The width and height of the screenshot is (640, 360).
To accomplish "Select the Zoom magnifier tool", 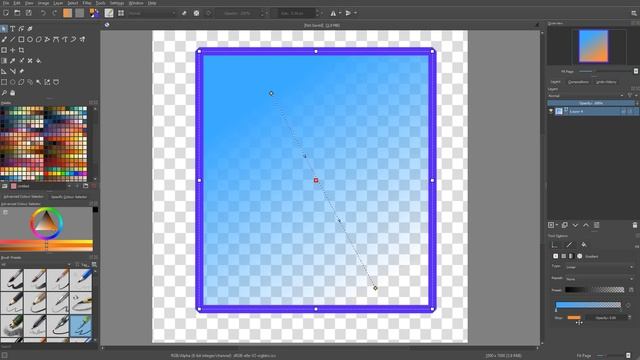I will pyautogui.click(x=4, y=93).
